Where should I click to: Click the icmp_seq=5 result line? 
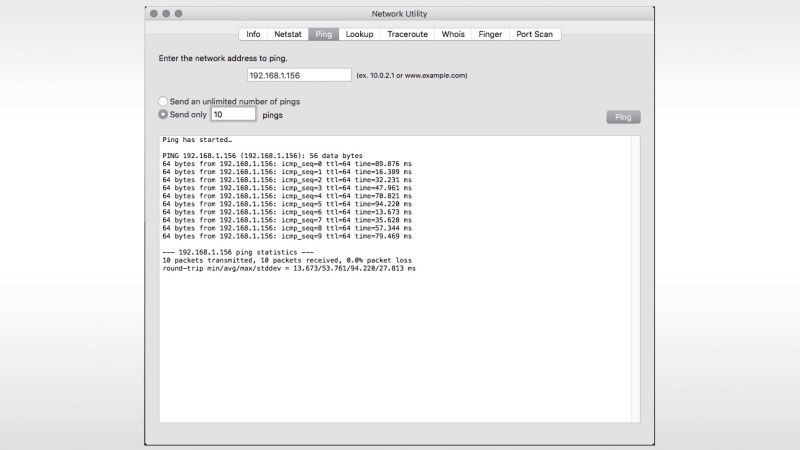[x=287, y=204]
